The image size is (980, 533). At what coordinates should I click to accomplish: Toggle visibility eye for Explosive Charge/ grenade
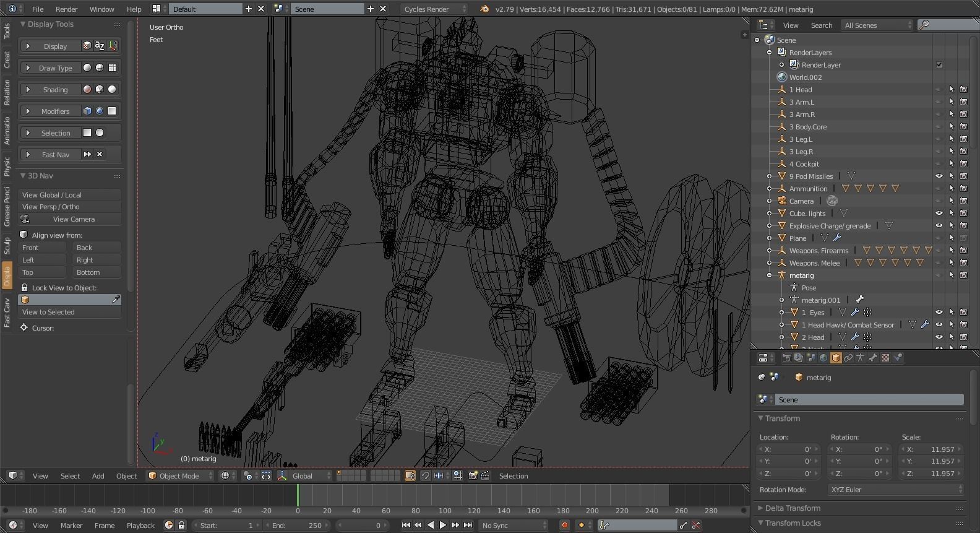click(x=939, y=225)
